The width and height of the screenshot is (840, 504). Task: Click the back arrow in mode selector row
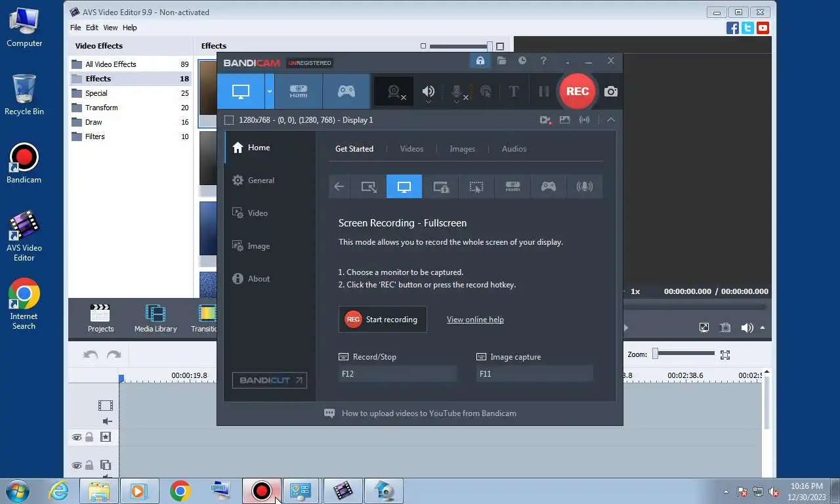pos(339,186)
